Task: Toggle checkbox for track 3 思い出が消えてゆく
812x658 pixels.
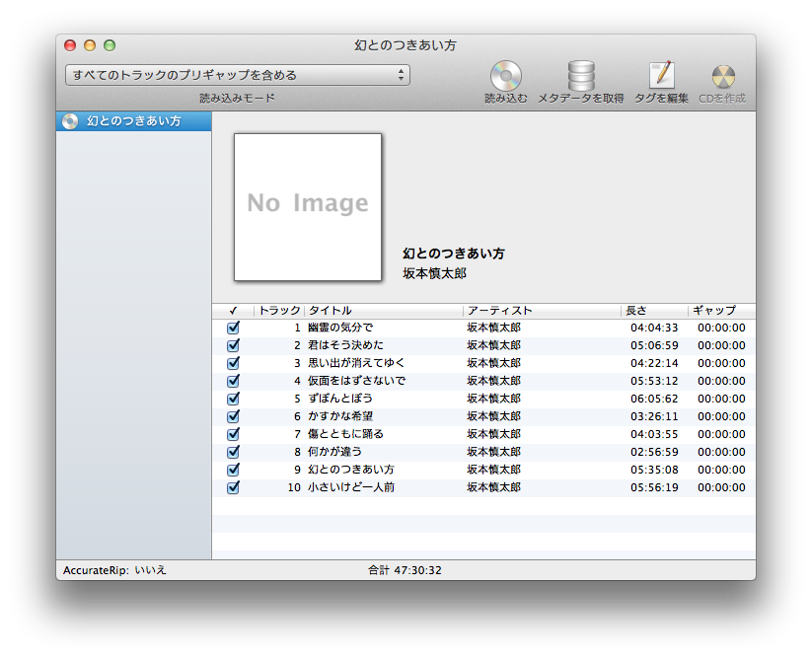Action: coord(233,363)
